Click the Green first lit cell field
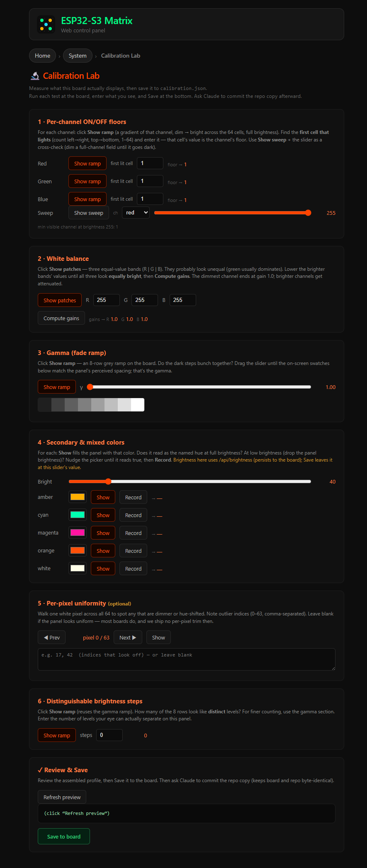 point(150,181)
